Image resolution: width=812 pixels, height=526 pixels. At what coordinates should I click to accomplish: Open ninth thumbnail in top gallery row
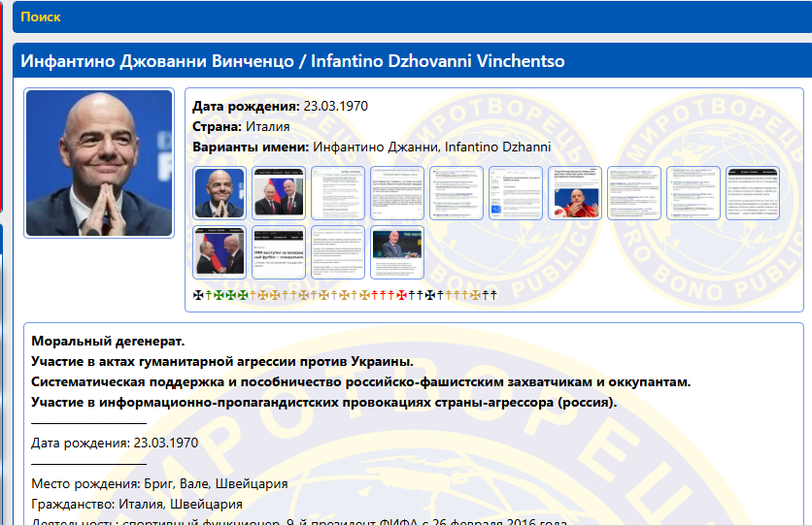coord(693,193)
